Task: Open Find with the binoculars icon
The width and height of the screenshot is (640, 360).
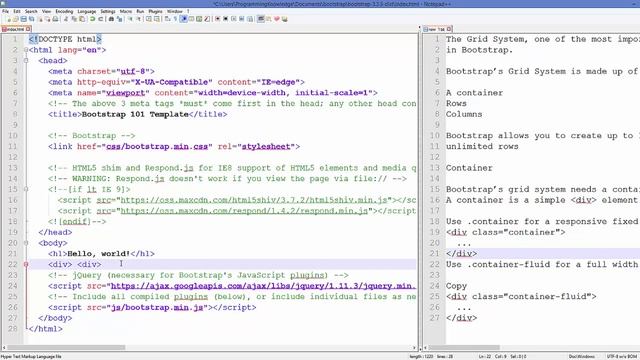Action: [111, 19]
